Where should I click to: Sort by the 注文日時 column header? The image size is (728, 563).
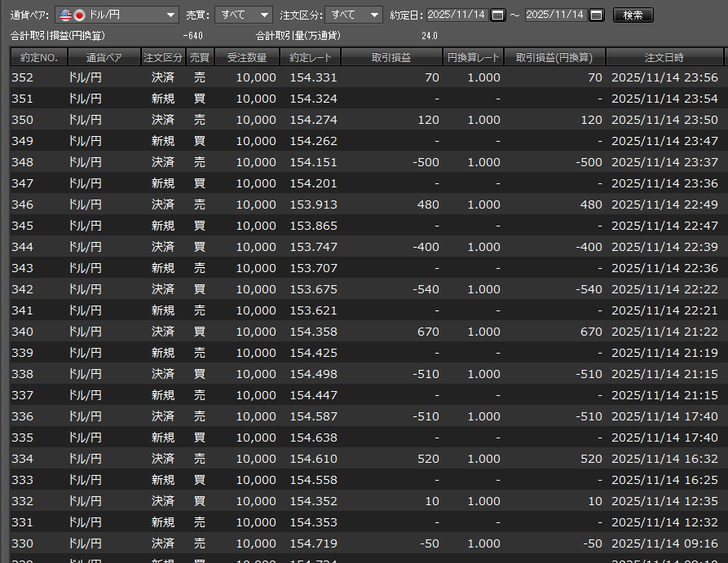pyautogui.click(x=664, y=58)
